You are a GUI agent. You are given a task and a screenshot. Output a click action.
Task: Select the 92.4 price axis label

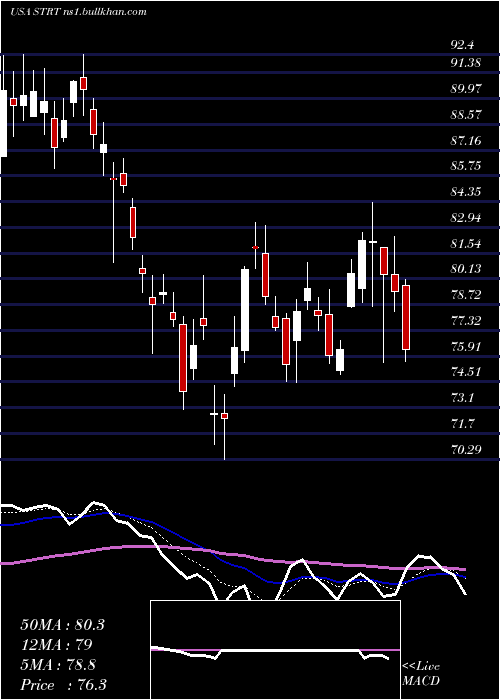[462, 45]
